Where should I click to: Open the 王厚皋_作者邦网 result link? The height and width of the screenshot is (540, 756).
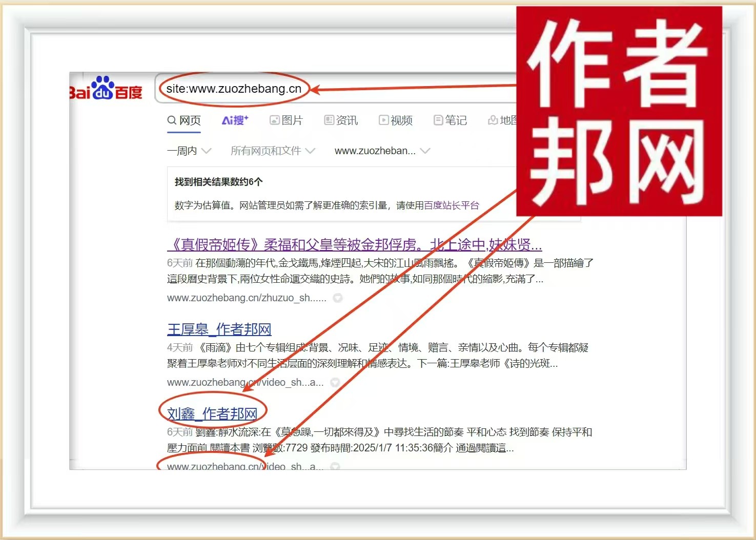(x=219, y=329)
